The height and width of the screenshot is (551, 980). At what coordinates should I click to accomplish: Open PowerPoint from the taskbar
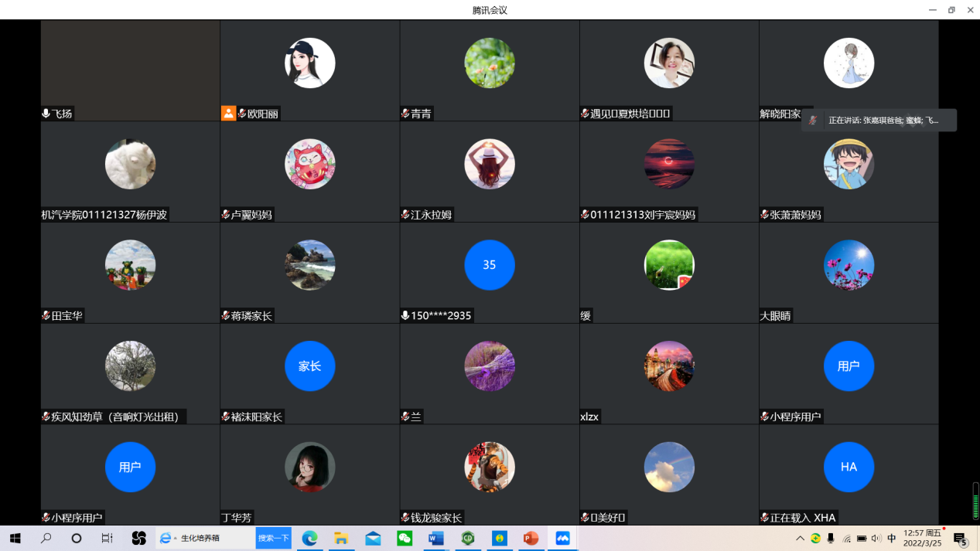(531, 539)
